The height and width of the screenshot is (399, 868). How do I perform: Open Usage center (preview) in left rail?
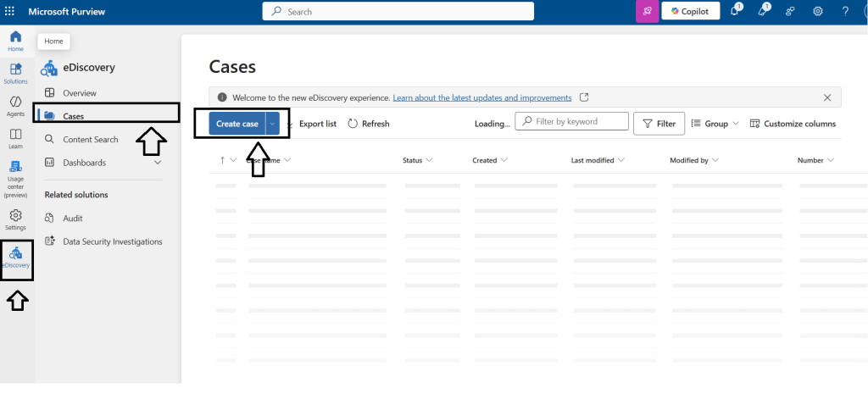(x=15, y=180)
